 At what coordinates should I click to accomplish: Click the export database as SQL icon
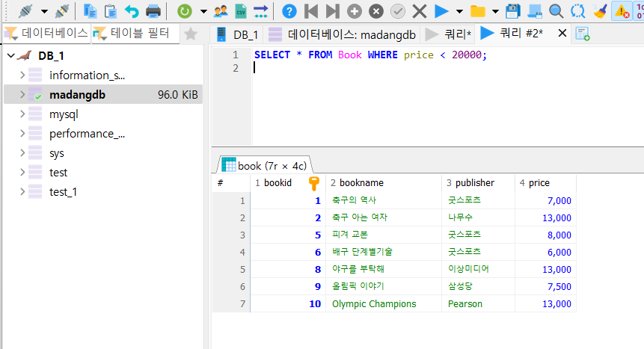(x=261, y=11)
